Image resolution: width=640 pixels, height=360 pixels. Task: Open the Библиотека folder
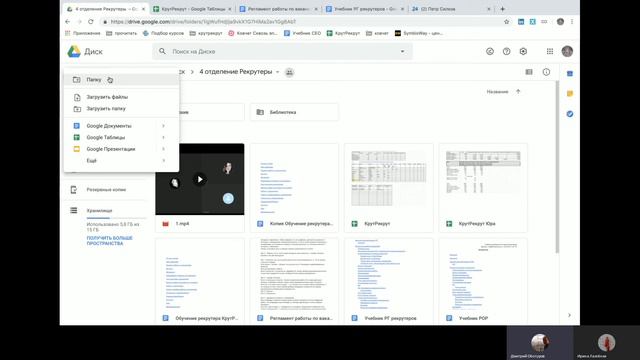[x=294, y=112]
